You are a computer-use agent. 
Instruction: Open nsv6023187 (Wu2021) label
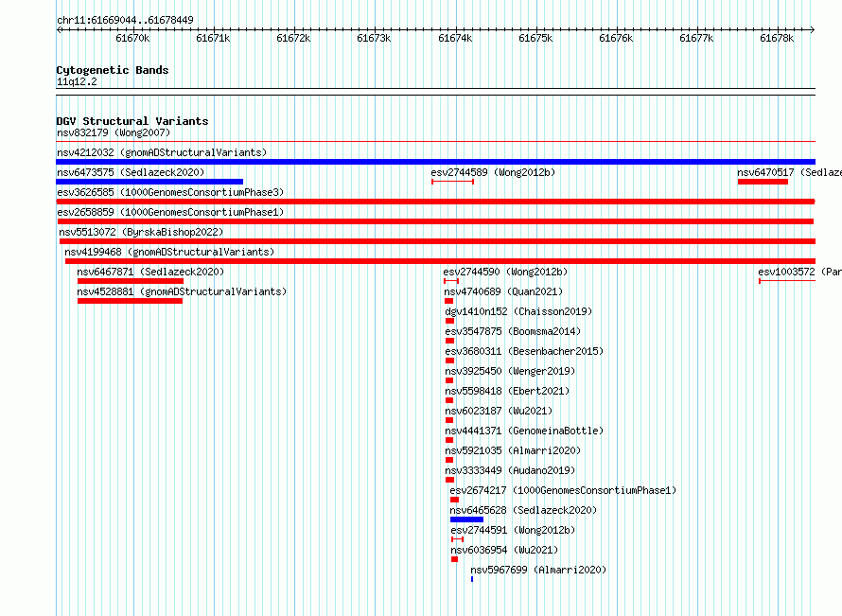point(499,411)
